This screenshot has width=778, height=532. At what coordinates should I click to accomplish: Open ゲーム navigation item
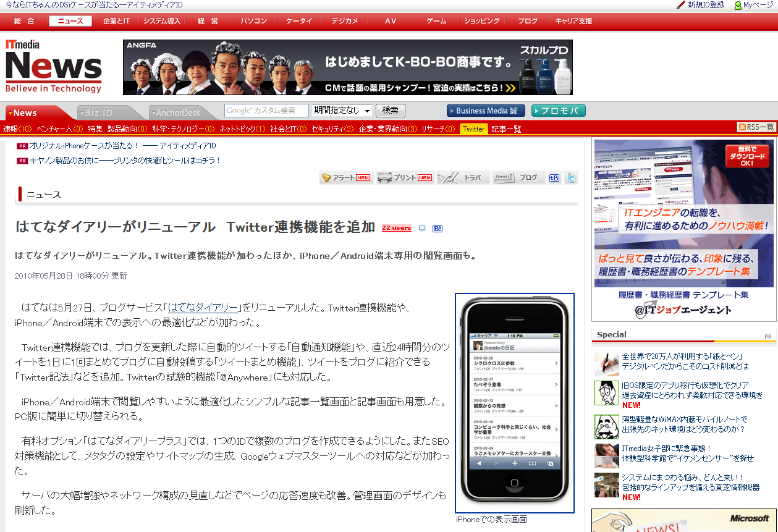(436, 21)
